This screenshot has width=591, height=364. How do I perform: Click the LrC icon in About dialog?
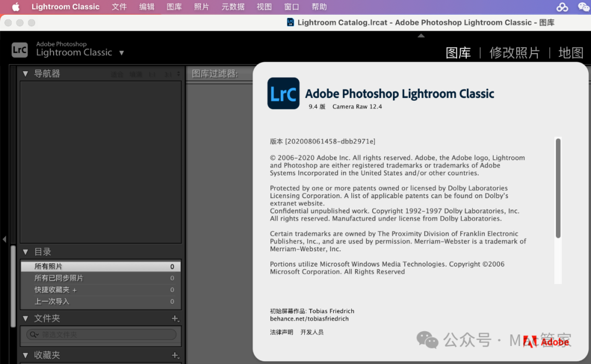[x=283, y=93]
